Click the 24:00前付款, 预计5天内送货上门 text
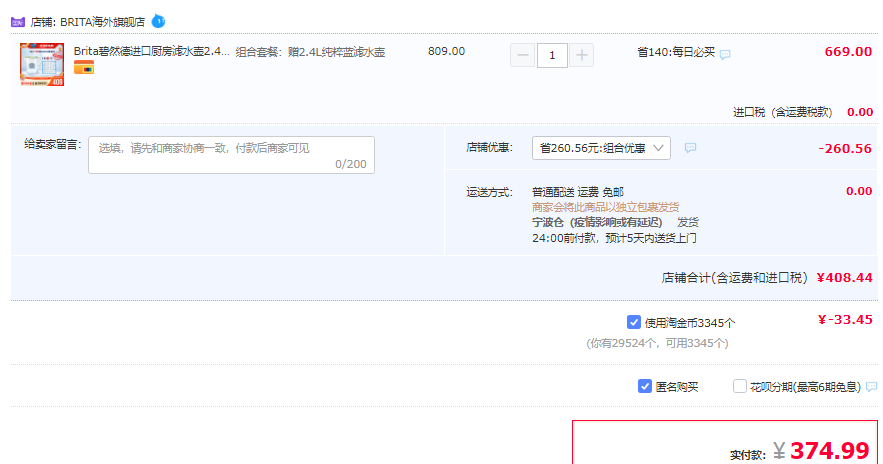Image resolution: width=883 pixels, height=464 pixels. click(x=614, y=238)
